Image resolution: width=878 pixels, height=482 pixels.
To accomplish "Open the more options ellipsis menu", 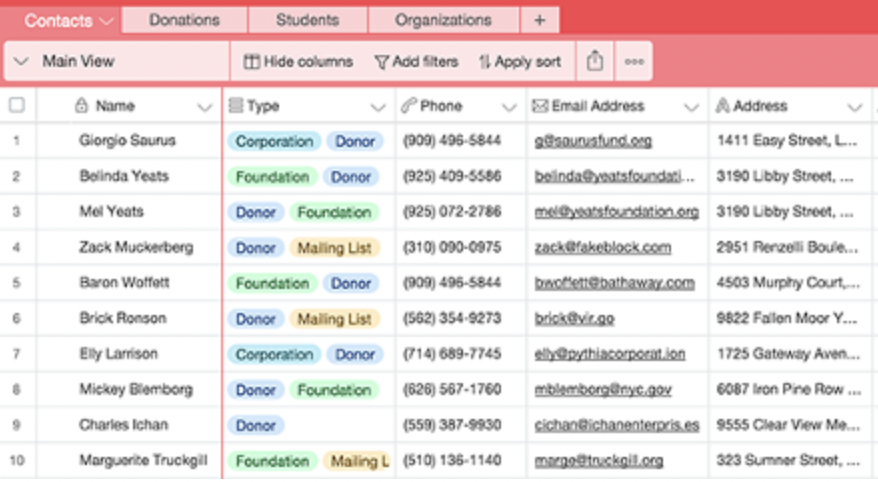I will (634, 62).
